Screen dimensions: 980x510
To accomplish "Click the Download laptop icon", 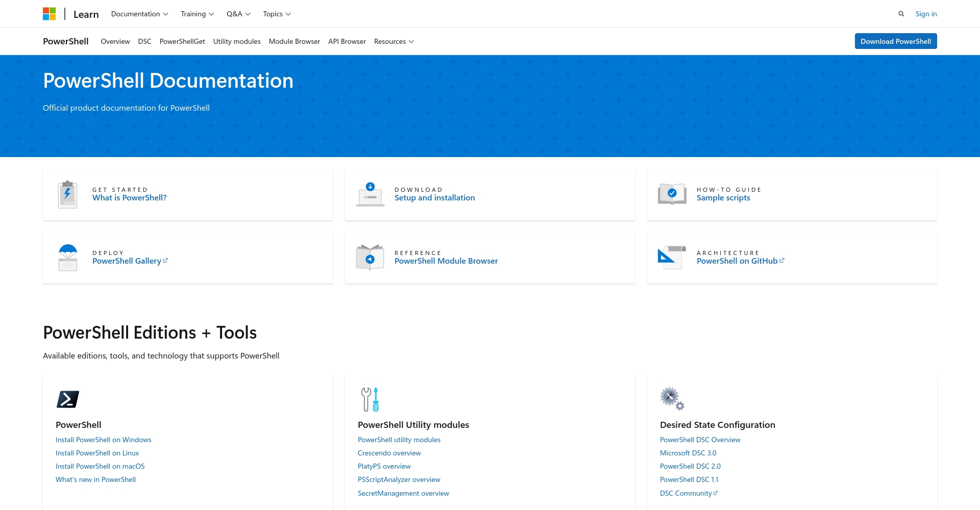I will tap(370, 195).
